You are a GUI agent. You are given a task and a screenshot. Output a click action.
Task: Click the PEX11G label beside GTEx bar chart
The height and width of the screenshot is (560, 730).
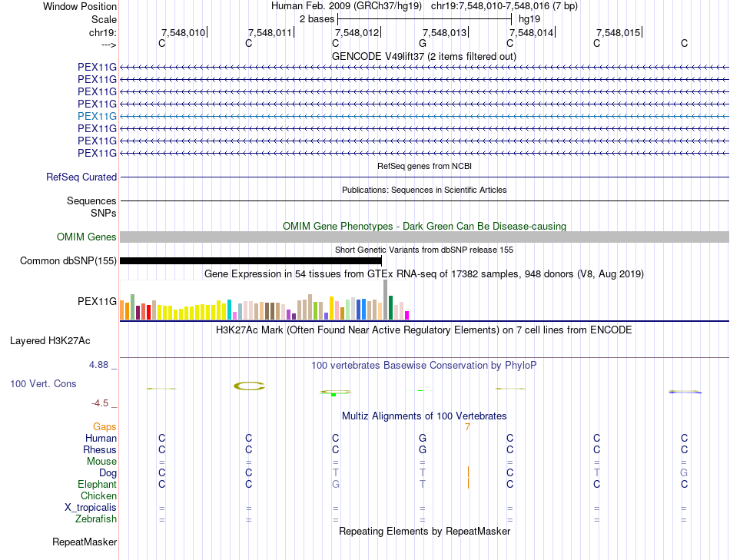[x=97, y=302]
